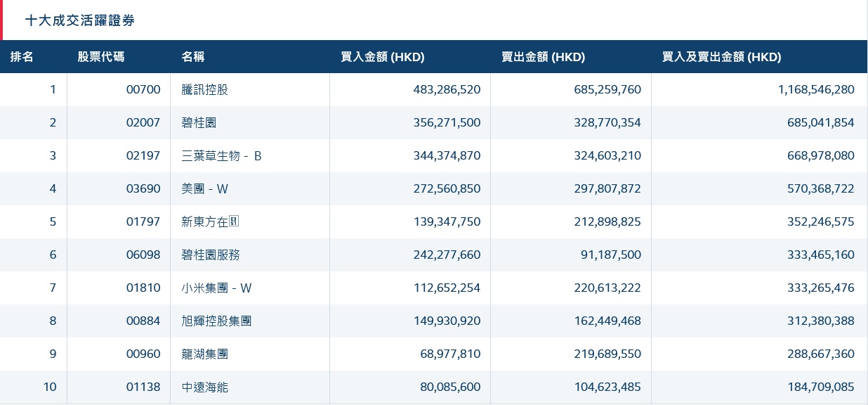The width and height of the screenshot is (868, 405).
Task: Click sell amount 328,770,354
Action: (x=608, y=123)
